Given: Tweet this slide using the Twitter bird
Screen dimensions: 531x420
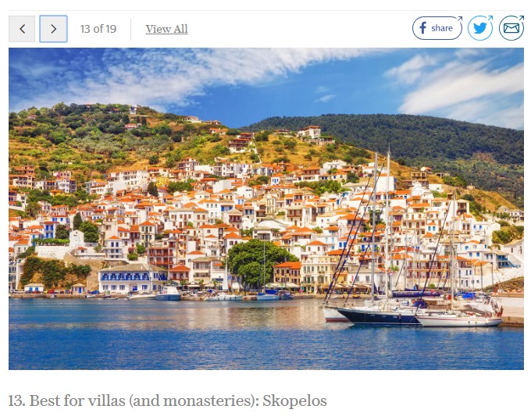Looking at the screenshot, I should tap(480, 28).
